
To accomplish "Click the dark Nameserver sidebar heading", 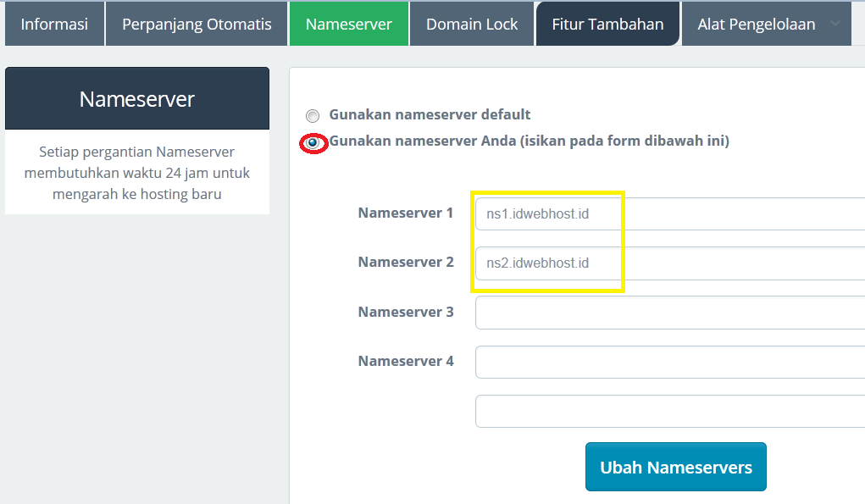I will [137, 99].
